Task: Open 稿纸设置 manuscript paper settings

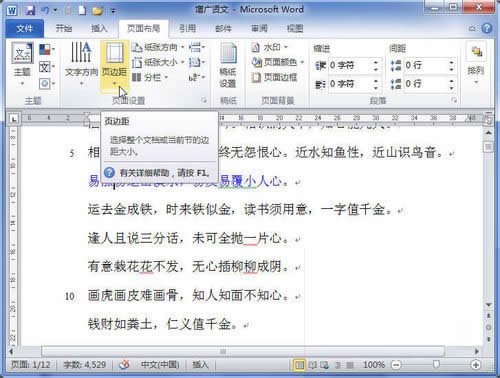Action: pyautogui.click(x=228, y=65)
